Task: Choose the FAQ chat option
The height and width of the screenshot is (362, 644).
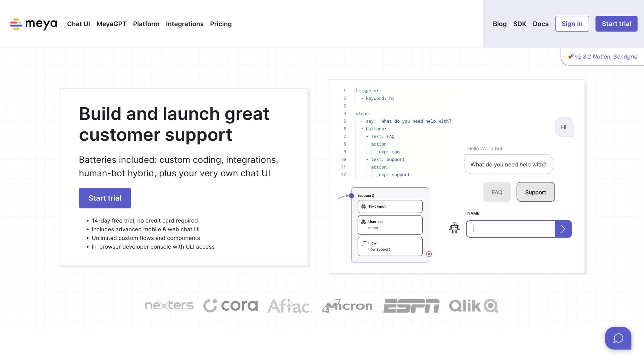Action: [497, 192]
